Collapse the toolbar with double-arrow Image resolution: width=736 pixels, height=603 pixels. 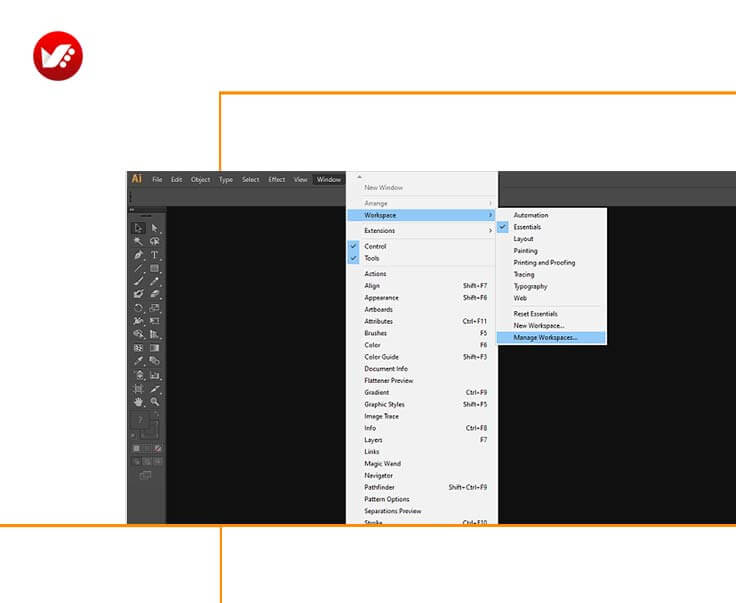[x=132, y=210]
